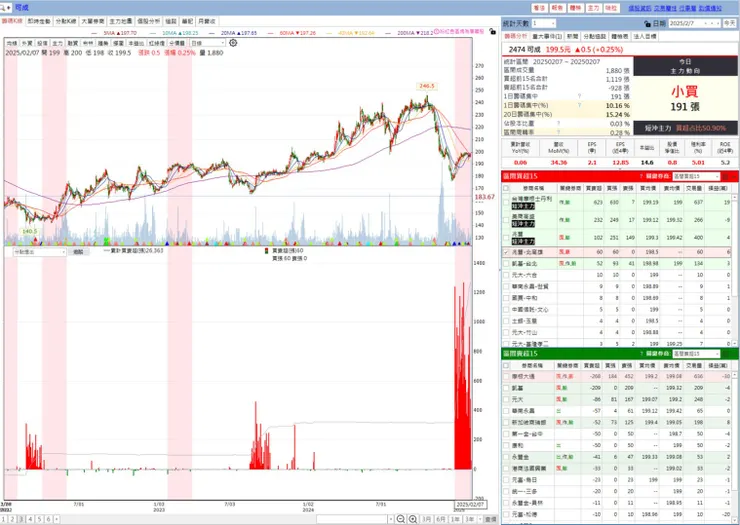Click the '183.67' price label on the axis
740x525 pixels.
point(485,197)
